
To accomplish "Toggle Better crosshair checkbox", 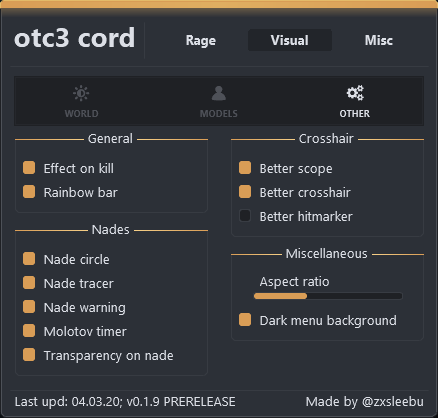I will click(x=245, y=192).
